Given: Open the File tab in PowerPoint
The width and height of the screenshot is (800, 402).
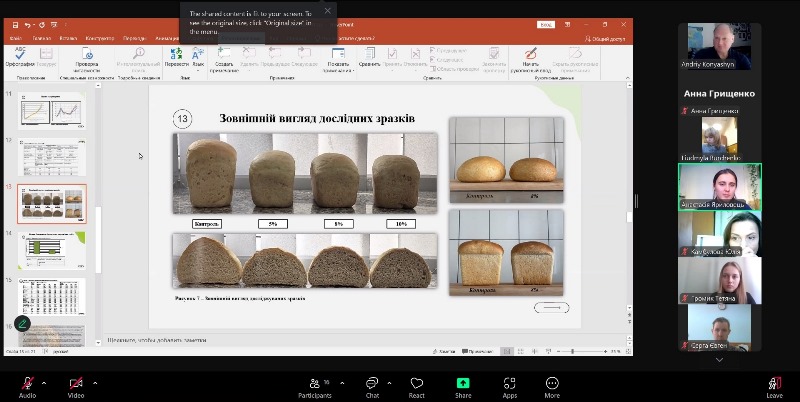Looking at the screenshot, I should coord(18,38).
